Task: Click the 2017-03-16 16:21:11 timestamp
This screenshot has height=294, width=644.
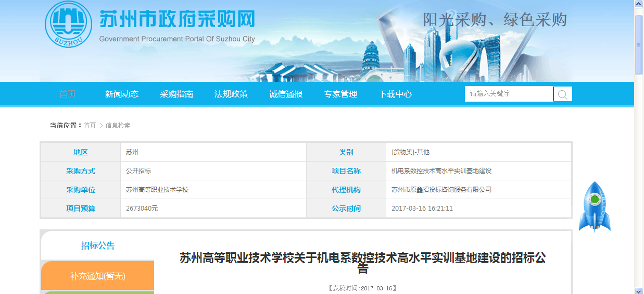Action: tap(422, 209)
